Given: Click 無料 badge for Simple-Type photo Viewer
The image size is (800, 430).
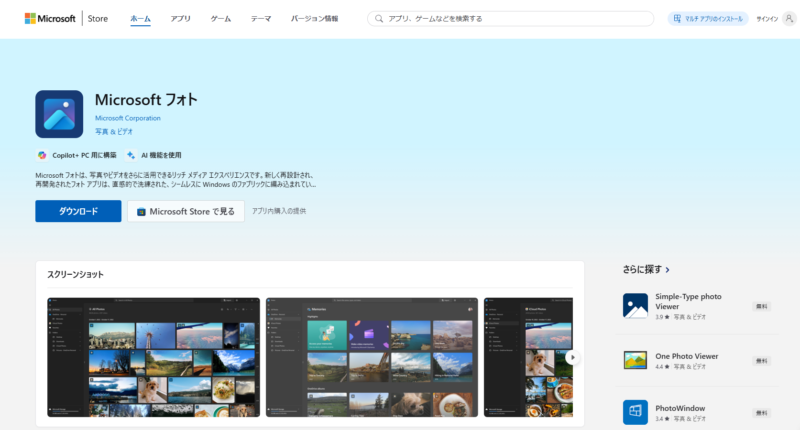Looking at the screenshot, I should coord(761,307).
